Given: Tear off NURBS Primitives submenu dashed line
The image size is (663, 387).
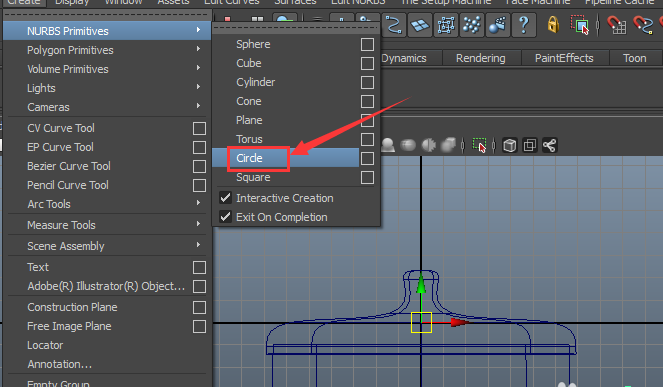Looking at the screenshot, I should [296, 28].
